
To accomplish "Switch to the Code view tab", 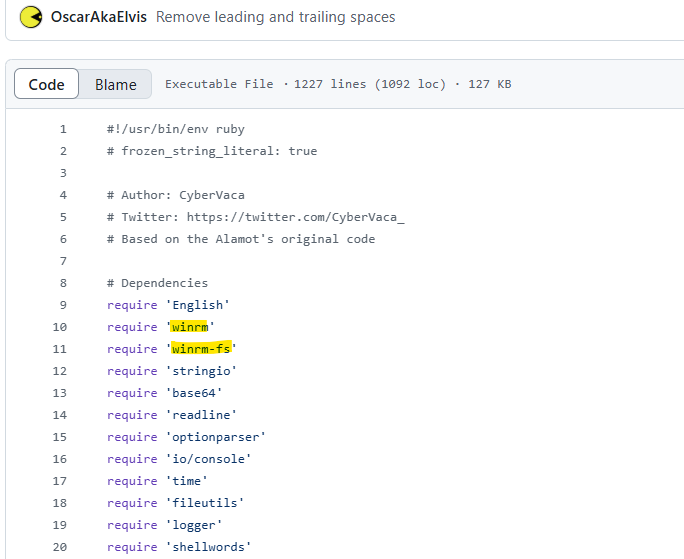I will pos(46,84).
